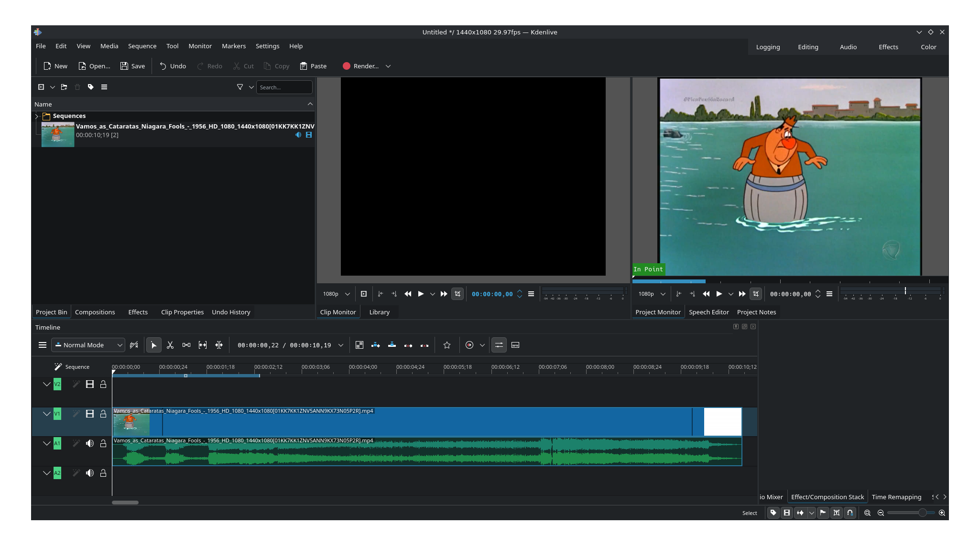Mute the A1 audio track
980x557 pixels.
pos(90,444)
